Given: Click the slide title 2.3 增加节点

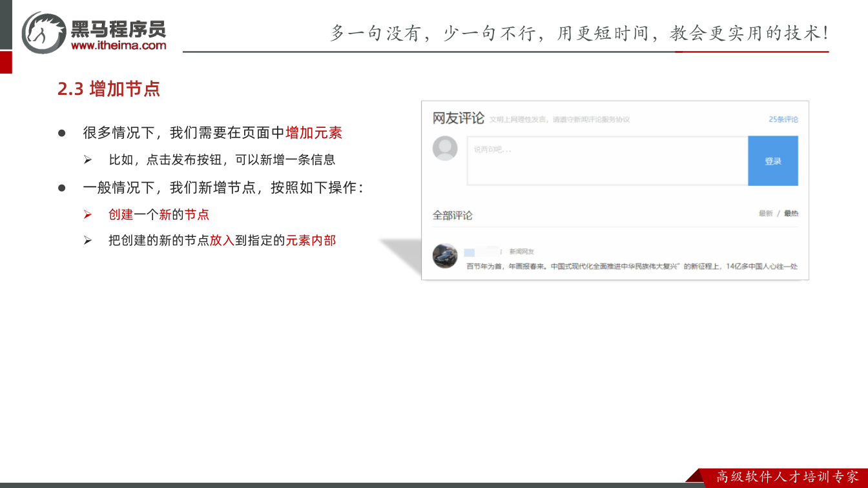Looking at the screenshot, I should point(108,89).
